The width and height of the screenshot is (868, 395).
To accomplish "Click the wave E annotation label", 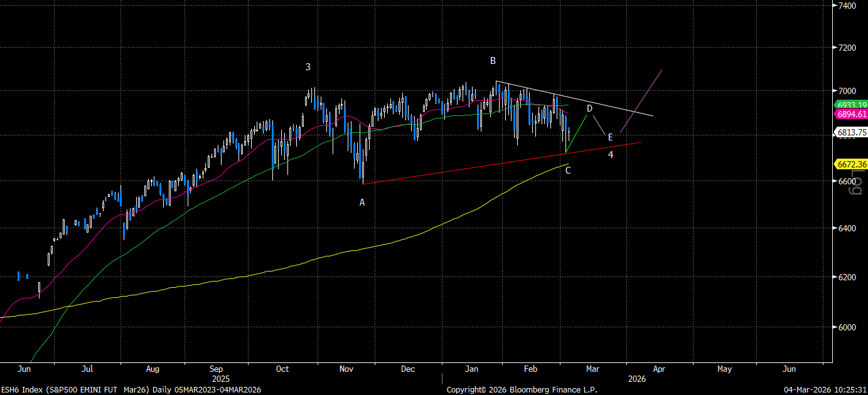I will (x=610, y=137).
